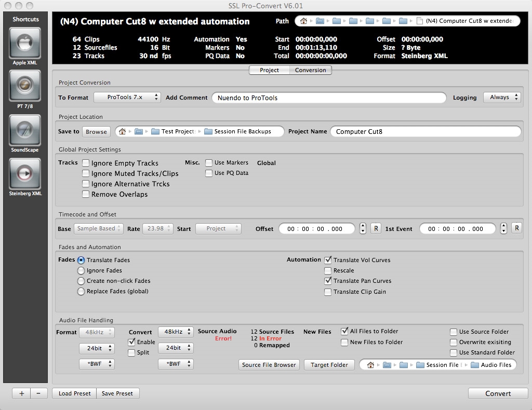Enable Translate Clip Gain

pos(328,292)
